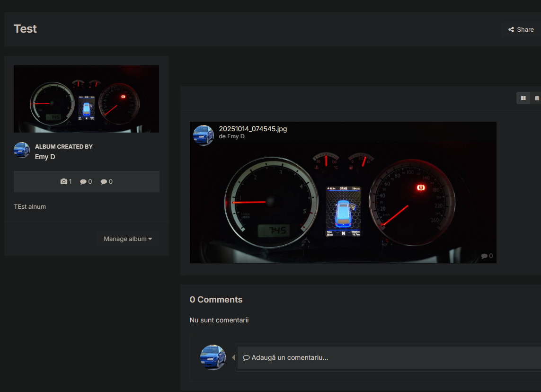The height and width of the screenshot is (392, 541).
Task: Click the left comment bubble in album stats
Action: [83, 182]
